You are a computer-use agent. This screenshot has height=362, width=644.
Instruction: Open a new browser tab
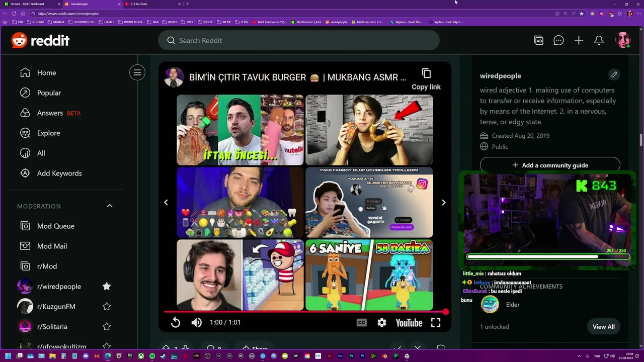point(188,4)
